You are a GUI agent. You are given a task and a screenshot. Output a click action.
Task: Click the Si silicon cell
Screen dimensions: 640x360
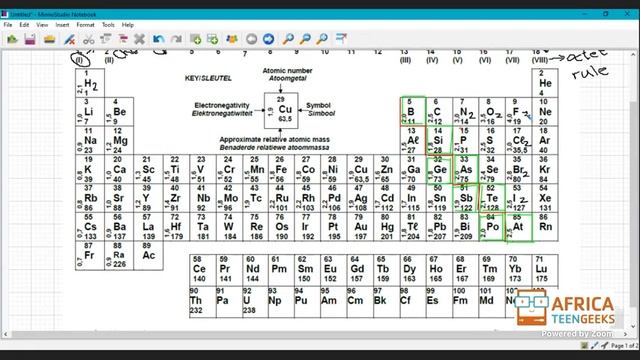tap(439, 140)
